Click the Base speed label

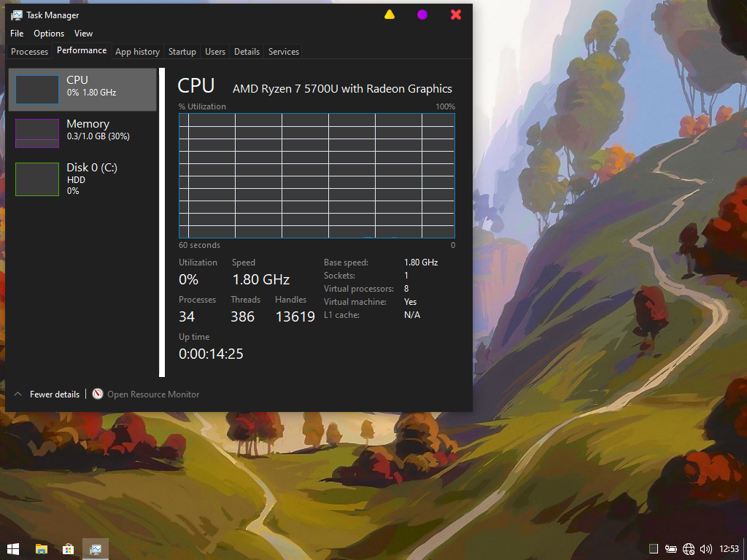[346, 262]
